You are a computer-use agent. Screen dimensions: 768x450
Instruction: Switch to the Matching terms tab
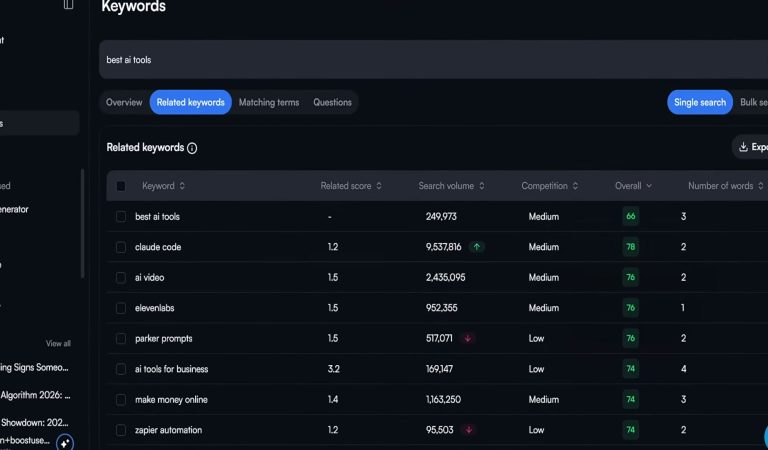[268, 102]
